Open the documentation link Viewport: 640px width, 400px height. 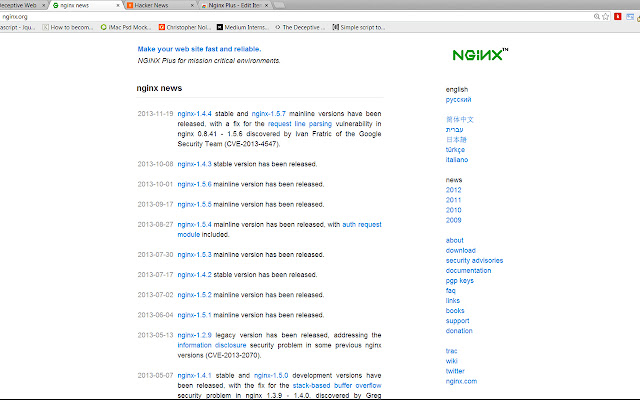click(x=469, y=271)
